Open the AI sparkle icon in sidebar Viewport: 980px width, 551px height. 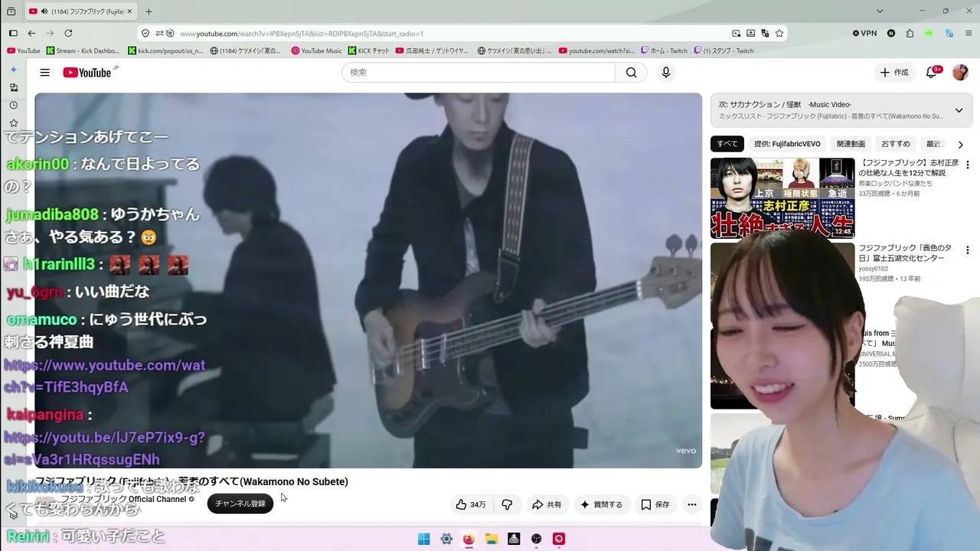point(13,70)
